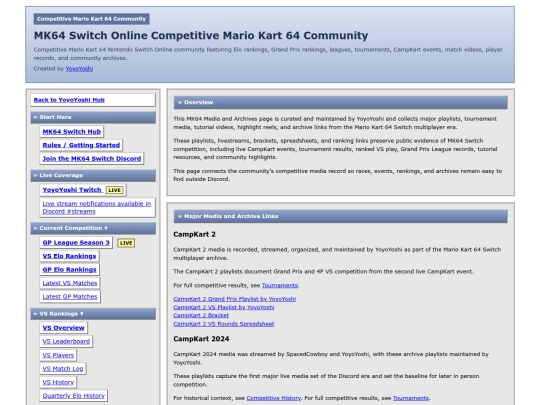Open Quarterly Elo History
Screen dimensions: 540x405
click(74, 396)
